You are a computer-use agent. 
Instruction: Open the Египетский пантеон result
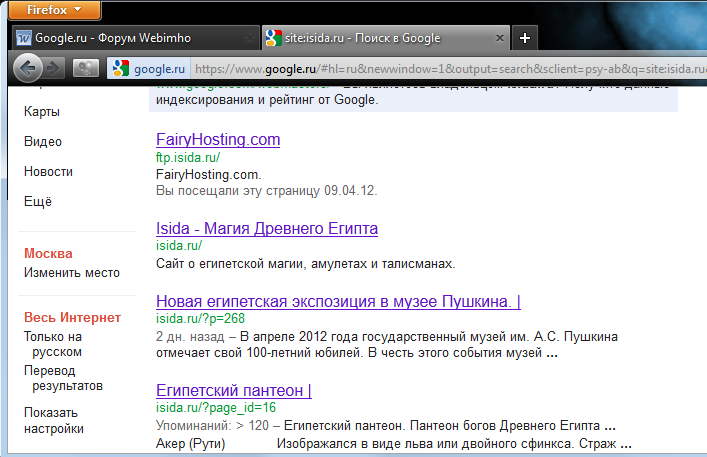click(234, 390)
